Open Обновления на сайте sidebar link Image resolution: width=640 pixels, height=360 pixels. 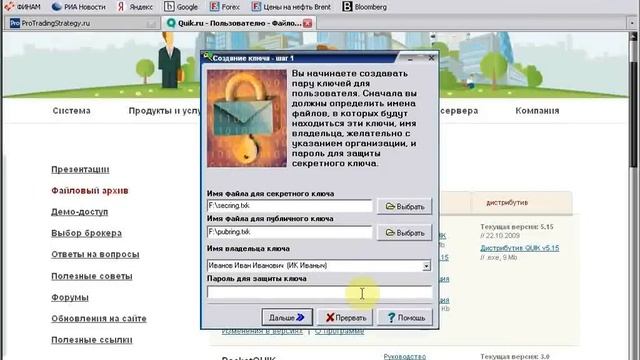click(x=99, y=319)
